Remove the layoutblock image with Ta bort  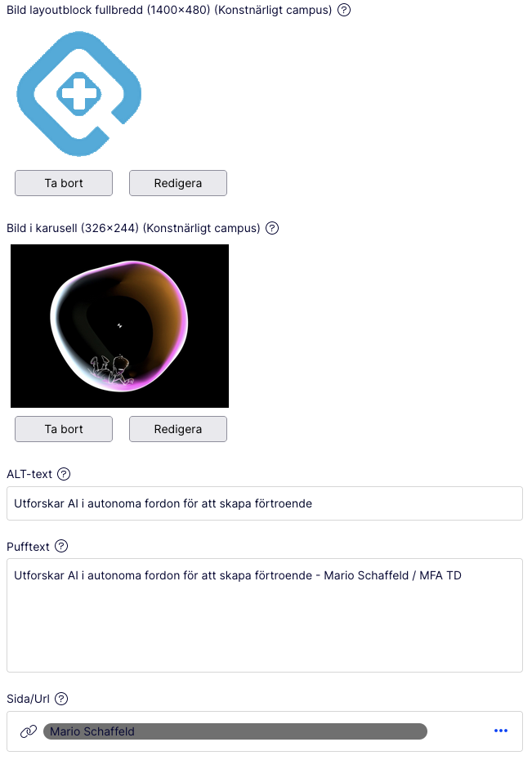64,183
